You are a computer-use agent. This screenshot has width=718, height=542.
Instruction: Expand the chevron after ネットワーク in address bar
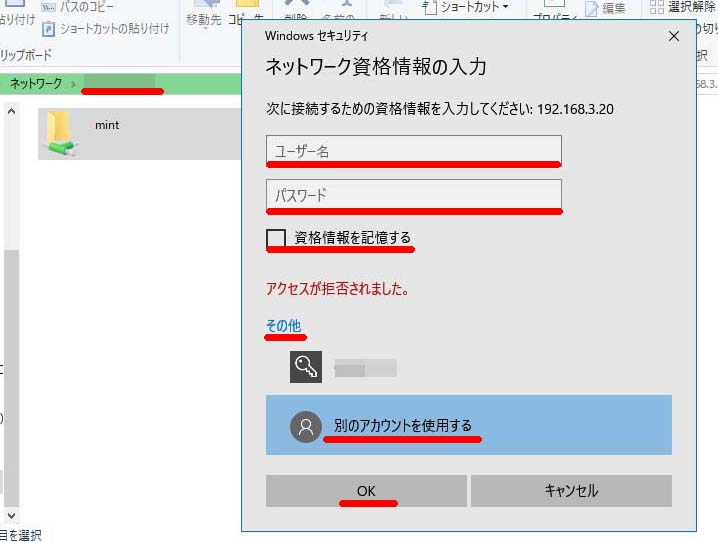(73, 83)
